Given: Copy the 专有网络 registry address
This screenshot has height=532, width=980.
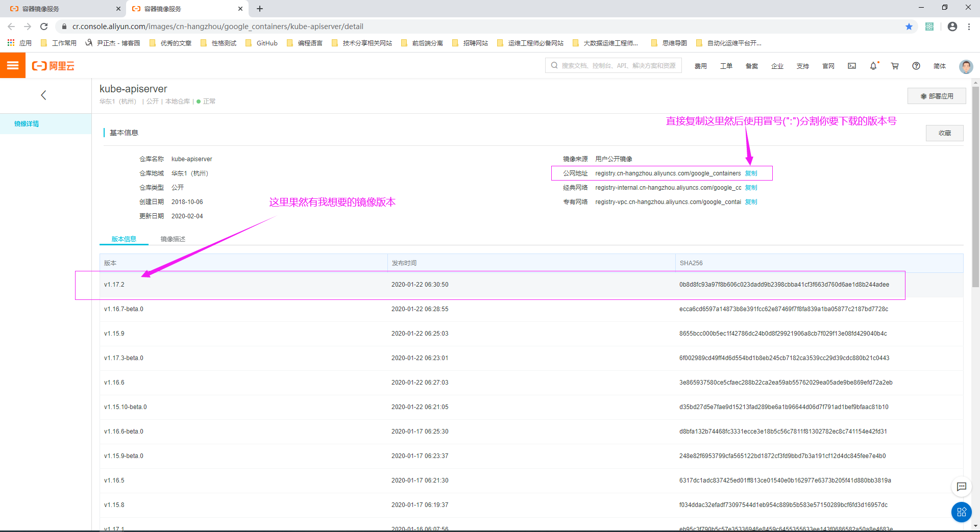Looking at the screenshot, I should (751, 202).
